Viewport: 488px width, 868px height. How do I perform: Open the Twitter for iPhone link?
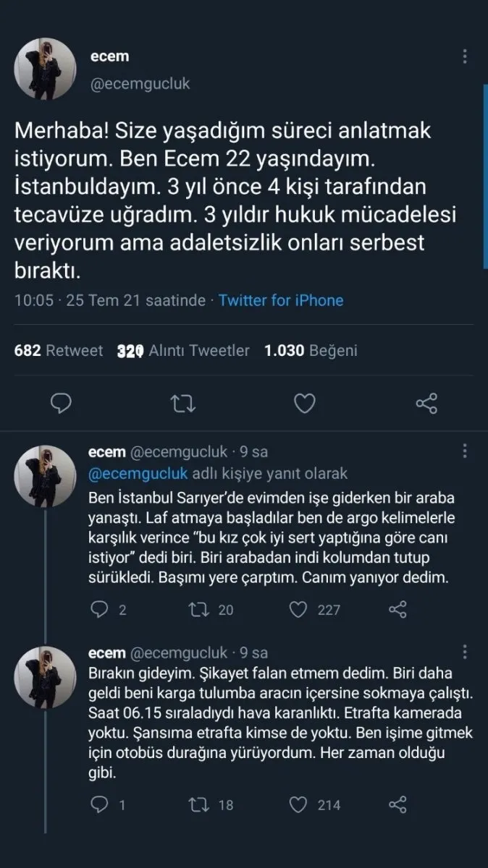pyautogui.click(x=282, y=300)
